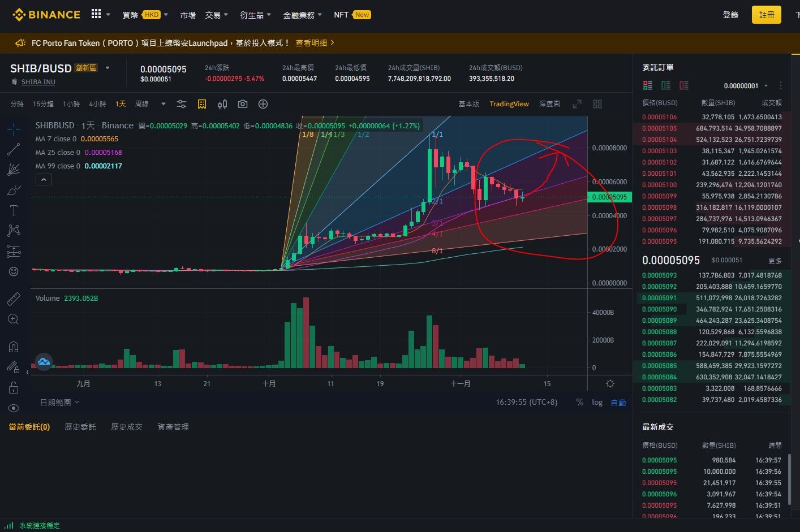Show bids-only order book view
800x532 pixels.
(x=666, y=85)
